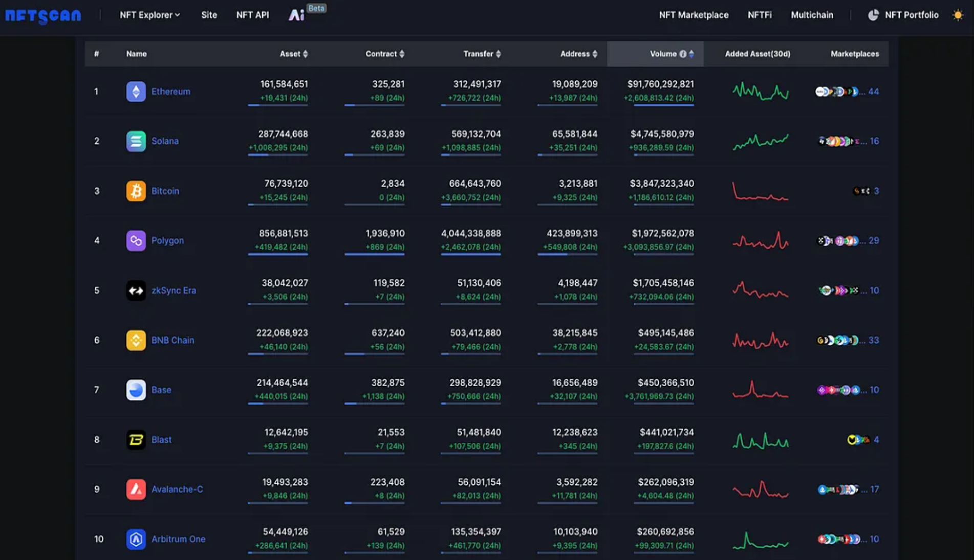Click zkSync Era marketplace icons cluster
This screenshot has width=974, height=560.
[x=839, y=290]
